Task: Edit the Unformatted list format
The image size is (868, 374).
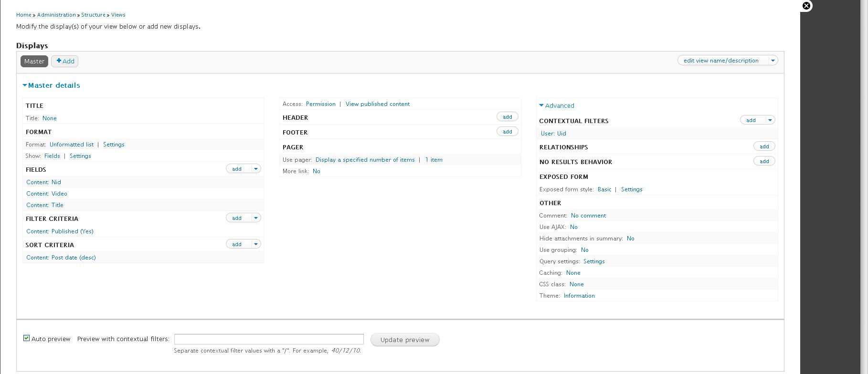Action: pyautogui.click(x=72, y=145)
